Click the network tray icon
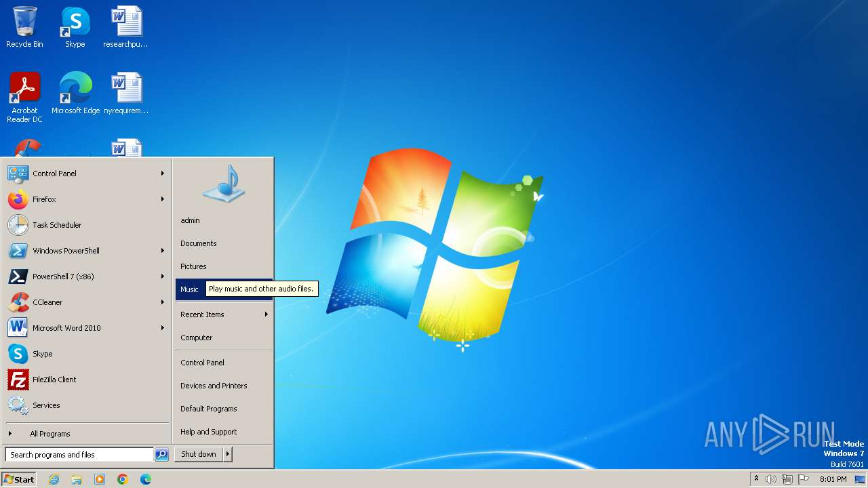Image resolution: width=868 pixels, height=488 pixels. click(x=787, y=479)
